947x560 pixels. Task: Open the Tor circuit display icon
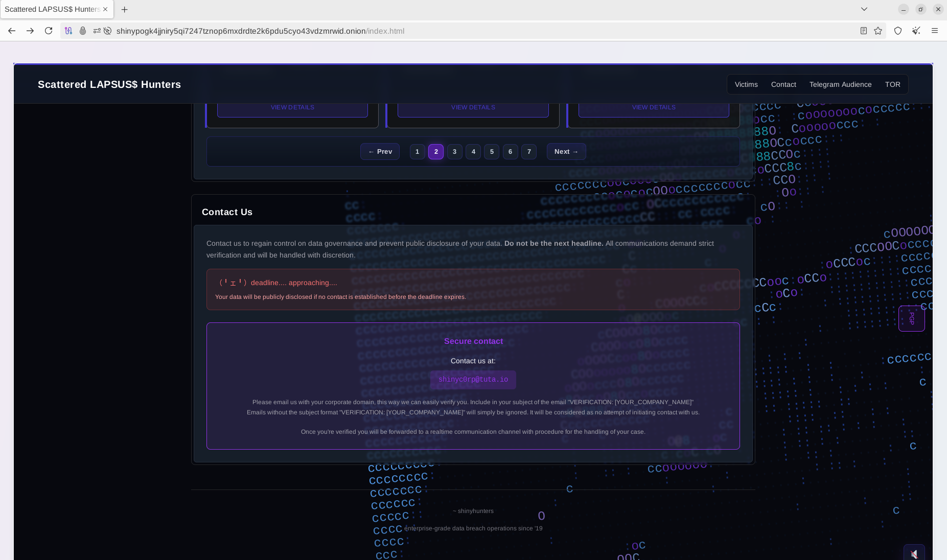pyautogui.click(x=68, y=31)
